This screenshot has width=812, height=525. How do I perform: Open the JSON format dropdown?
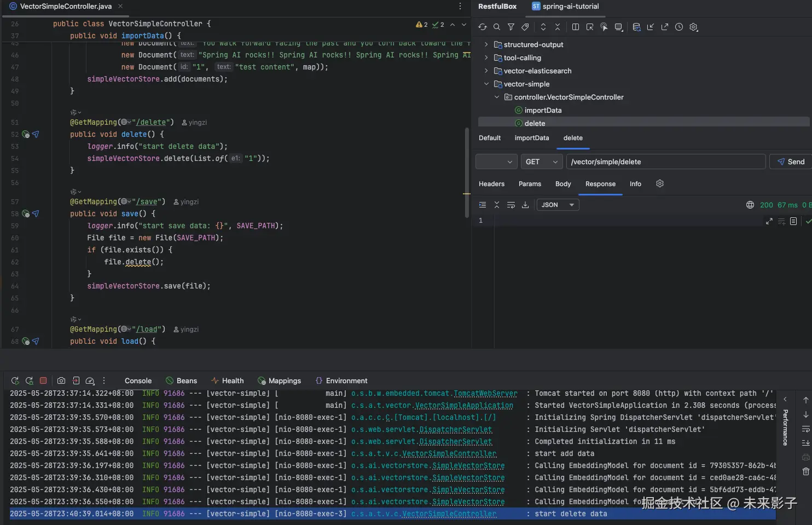558,205
